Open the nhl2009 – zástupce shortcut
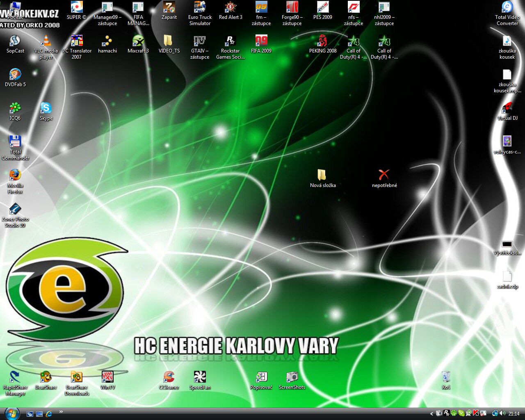The height and width of the screenshot is (420, 525). 384,14
